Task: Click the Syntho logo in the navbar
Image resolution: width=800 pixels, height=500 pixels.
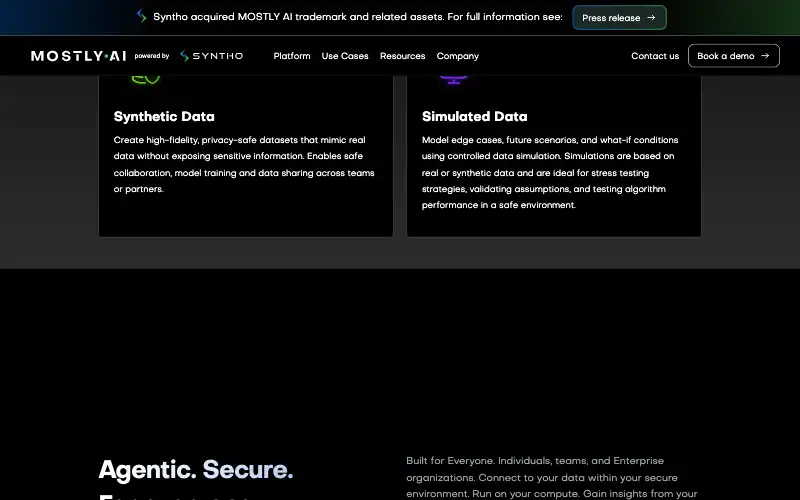Action: click(211, 56)
